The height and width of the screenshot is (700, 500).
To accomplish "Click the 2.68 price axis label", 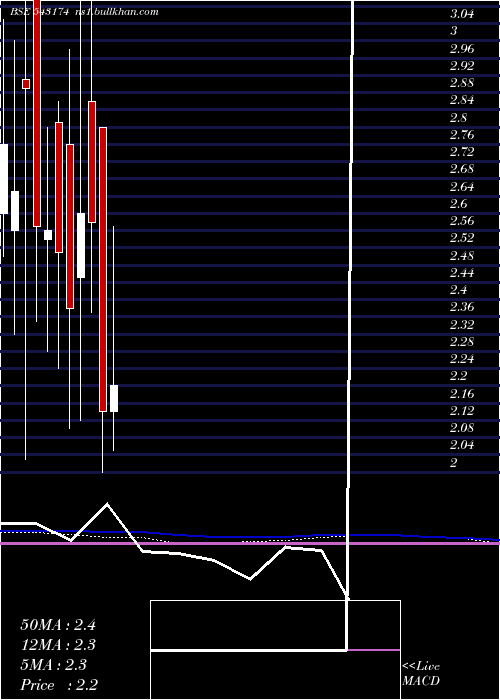I will coord(462,169).
